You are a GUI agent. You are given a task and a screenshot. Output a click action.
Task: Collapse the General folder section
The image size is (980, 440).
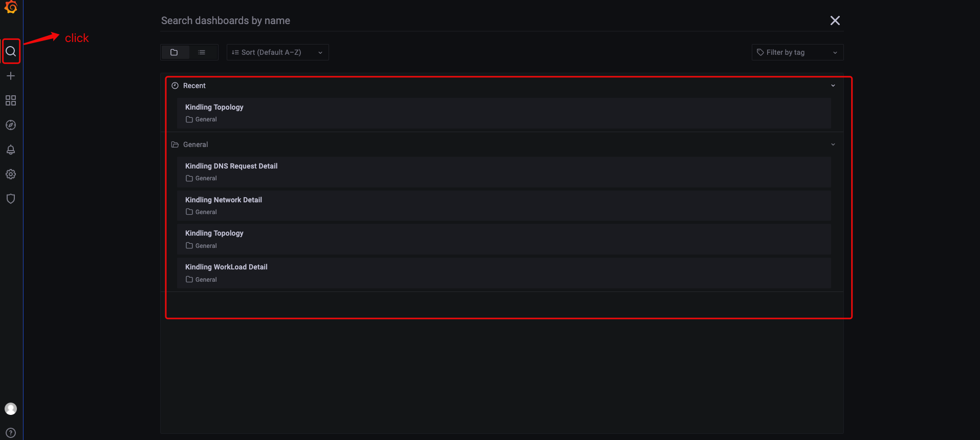(x=833, y=144)
